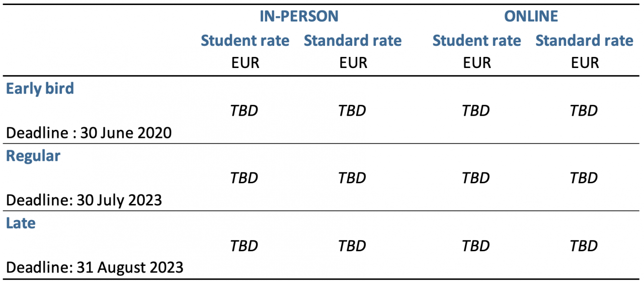The image size is (644, 282).
Task: Click the Late row label
Action: pos(21,223)
